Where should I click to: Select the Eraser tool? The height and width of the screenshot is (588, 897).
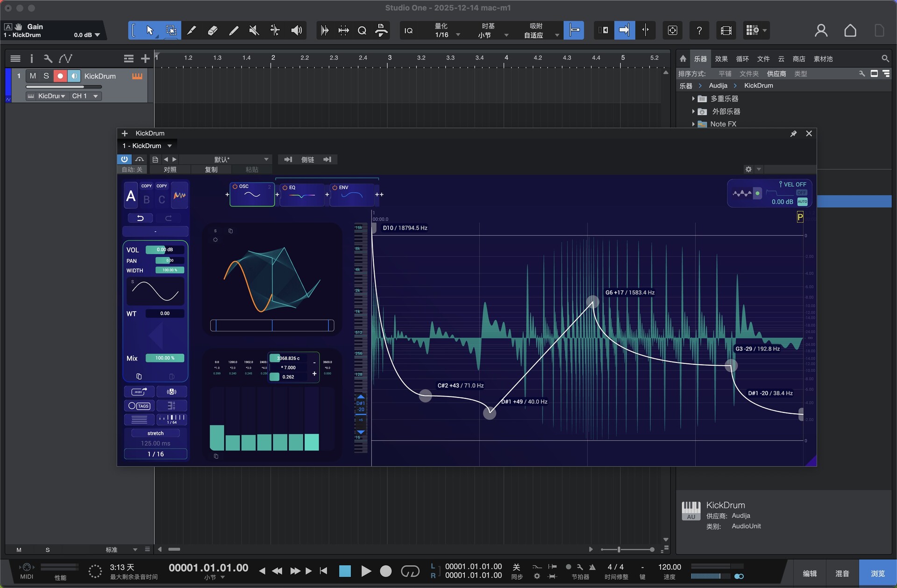[213, 31]
